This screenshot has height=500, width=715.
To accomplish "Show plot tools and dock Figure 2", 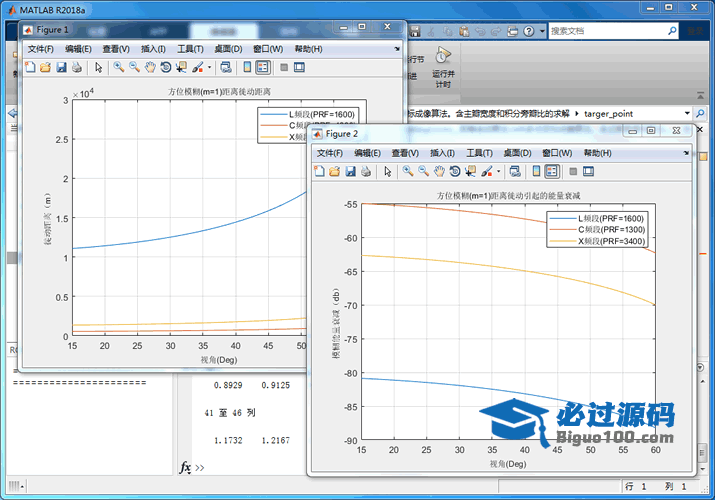I will coord(588,171).
